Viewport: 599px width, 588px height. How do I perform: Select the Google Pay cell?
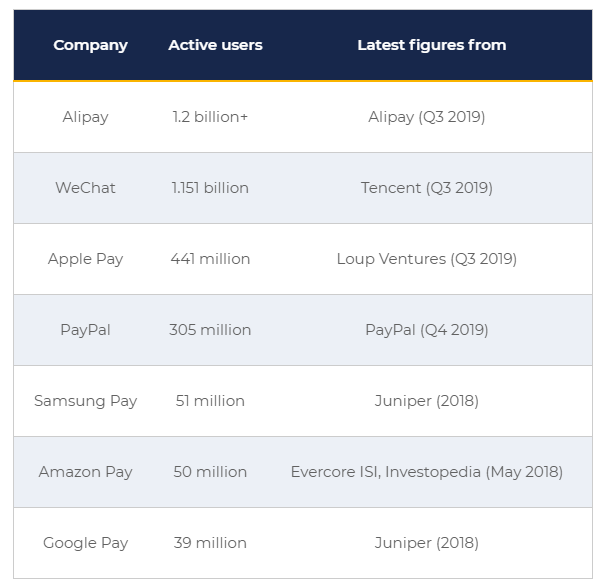pyautogui.click(x=85, y=543)
